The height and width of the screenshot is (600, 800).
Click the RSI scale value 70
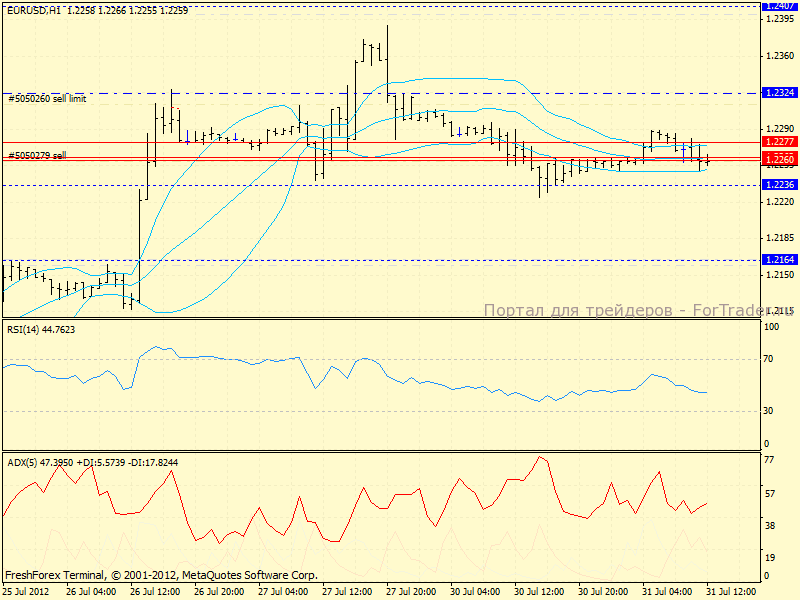tap(771, 357)
